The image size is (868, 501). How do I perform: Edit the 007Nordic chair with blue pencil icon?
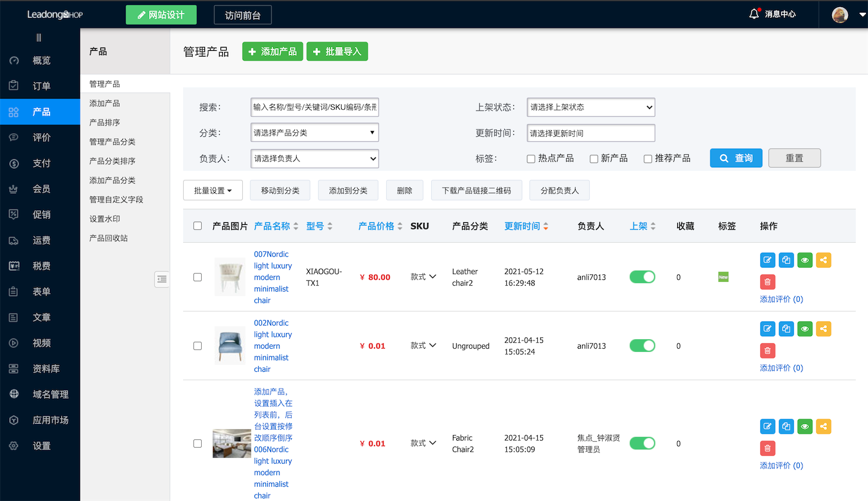[767, 260]
